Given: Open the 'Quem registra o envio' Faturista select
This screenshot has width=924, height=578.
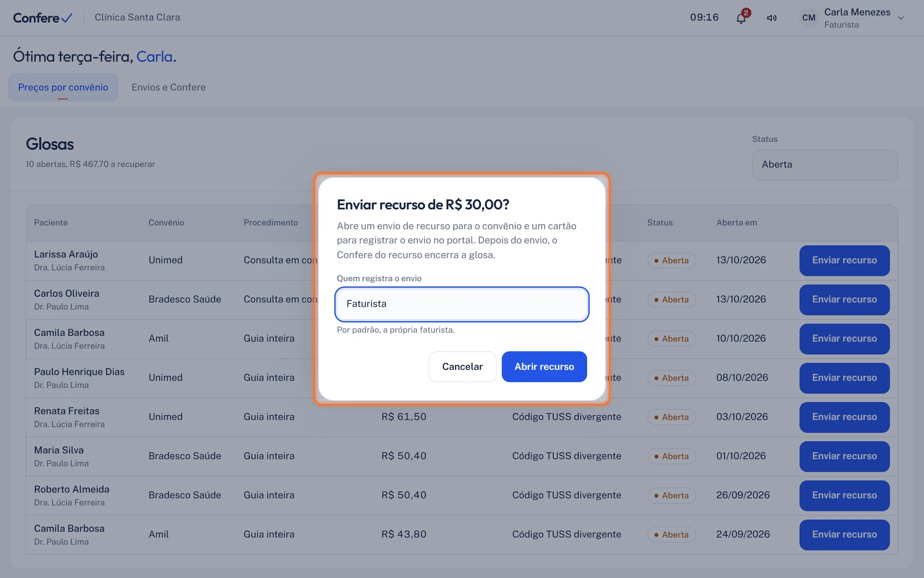Looking at the screenshot, I should pyautogui.click(x=462, y=304).
